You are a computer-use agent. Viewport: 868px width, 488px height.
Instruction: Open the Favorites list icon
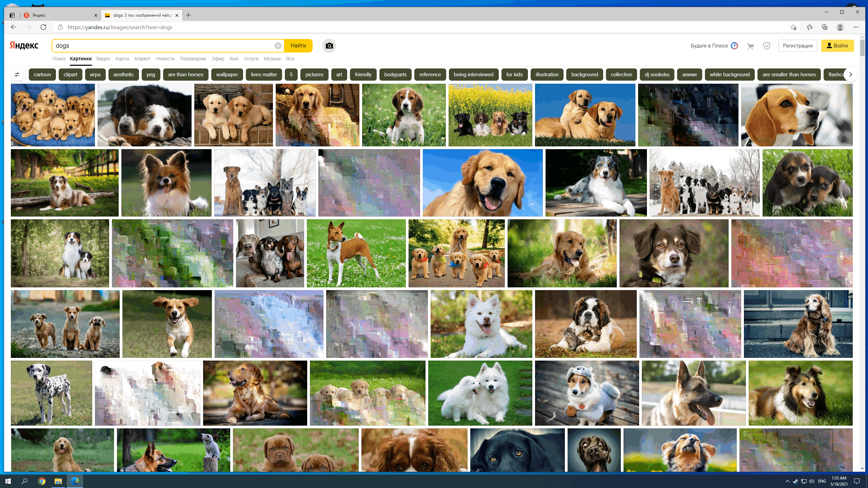click(810, 27)
